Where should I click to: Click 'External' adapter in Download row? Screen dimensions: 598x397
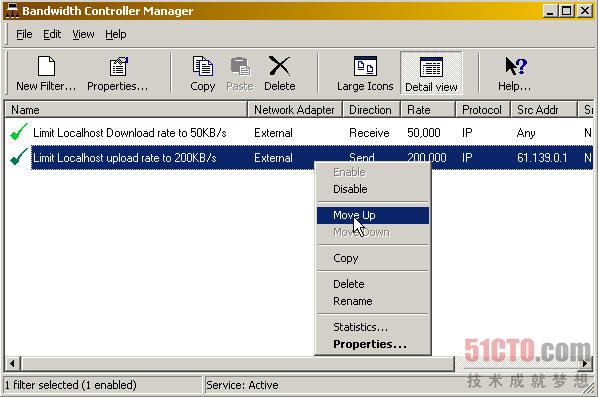(273, 133)
